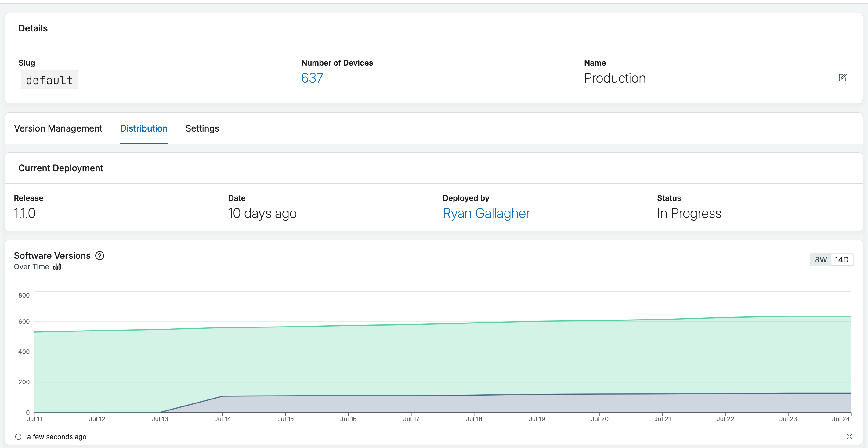868x448 pixels.
Task: Switch to the Distribution tab
Action: (143, 128)
